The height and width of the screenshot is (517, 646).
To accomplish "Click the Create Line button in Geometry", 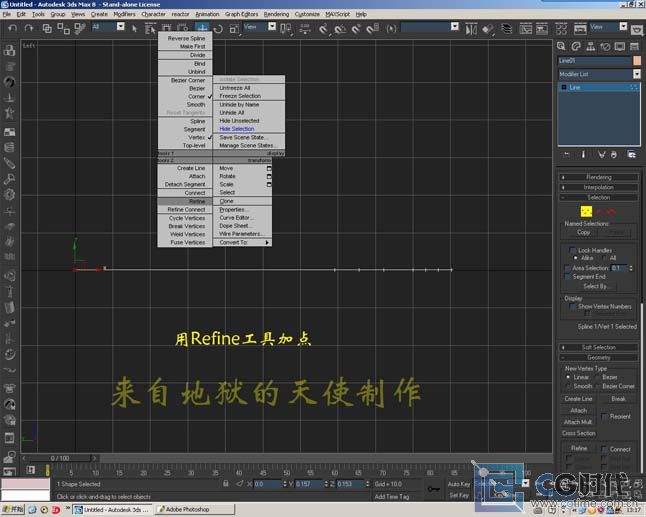I will pyautogui.click(x=578, y=399).
